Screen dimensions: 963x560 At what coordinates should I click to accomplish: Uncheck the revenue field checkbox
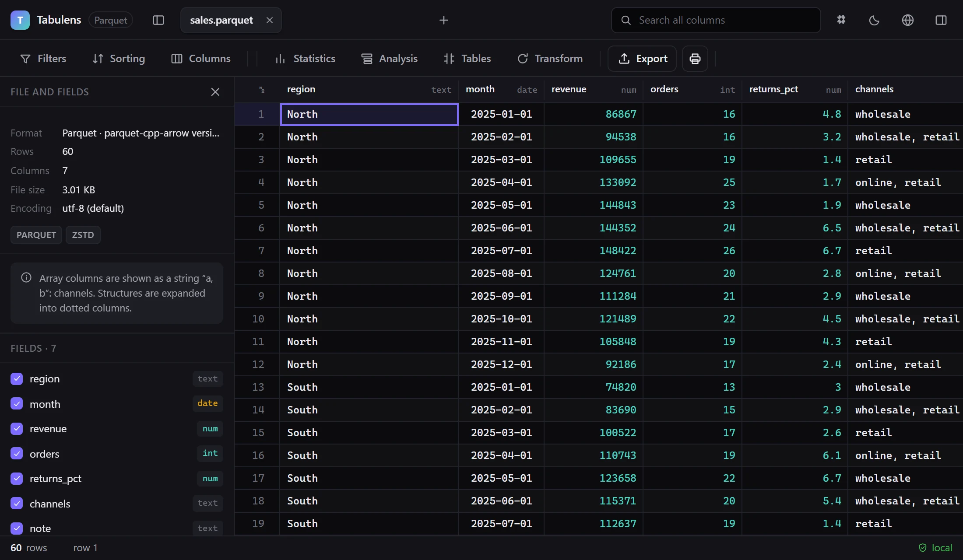click(x=17, y=429)
